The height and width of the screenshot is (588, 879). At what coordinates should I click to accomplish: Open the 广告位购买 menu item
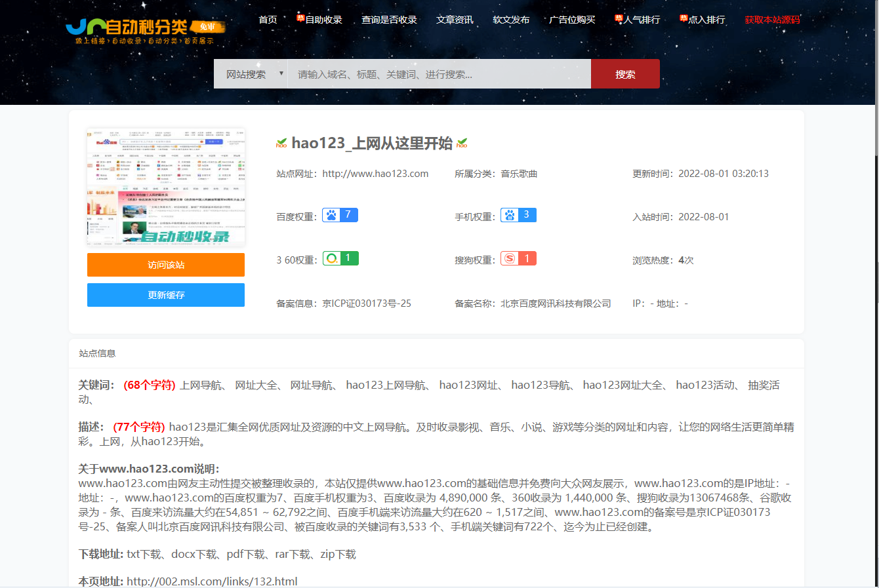[572, 20]
